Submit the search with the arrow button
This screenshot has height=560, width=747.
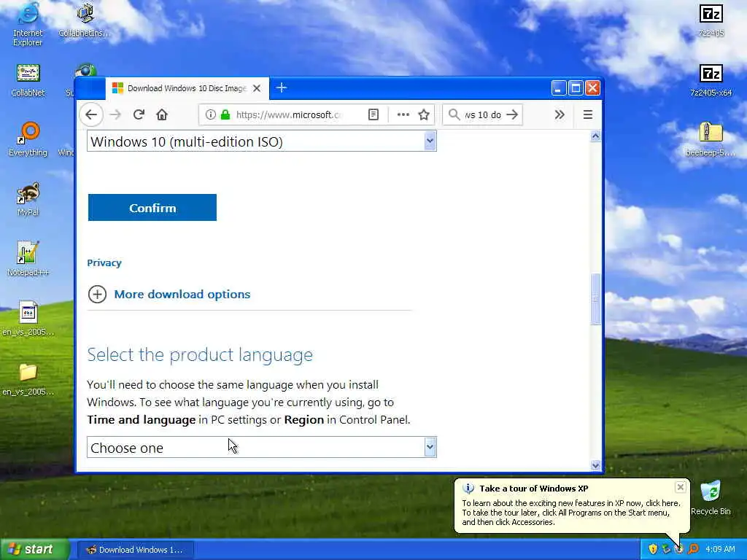pyautogui.click(x=512, y=114)
